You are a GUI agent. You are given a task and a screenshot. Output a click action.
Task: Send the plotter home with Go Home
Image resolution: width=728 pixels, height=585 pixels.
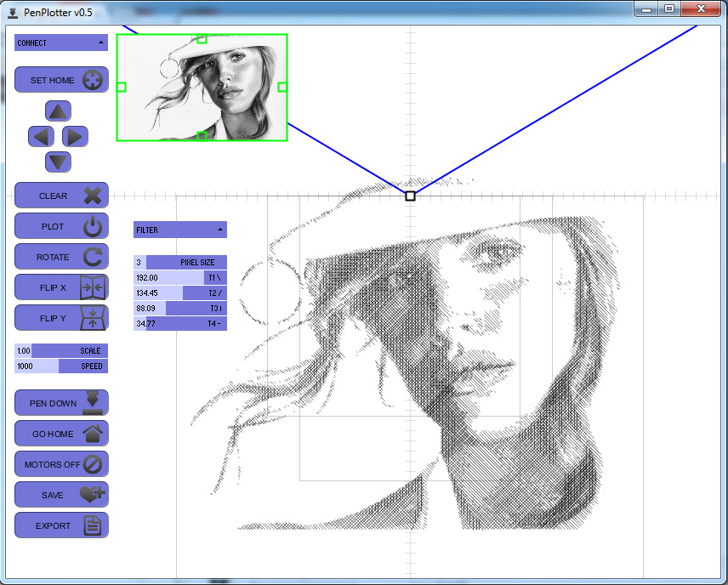[x=61, y=434]
